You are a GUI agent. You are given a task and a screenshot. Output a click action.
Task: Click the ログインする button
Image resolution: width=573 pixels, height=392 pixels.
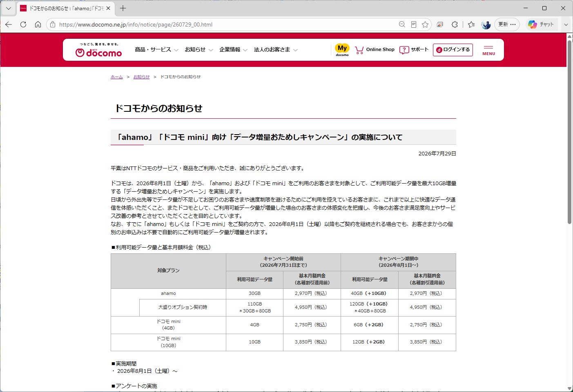(x=453, y=50)
